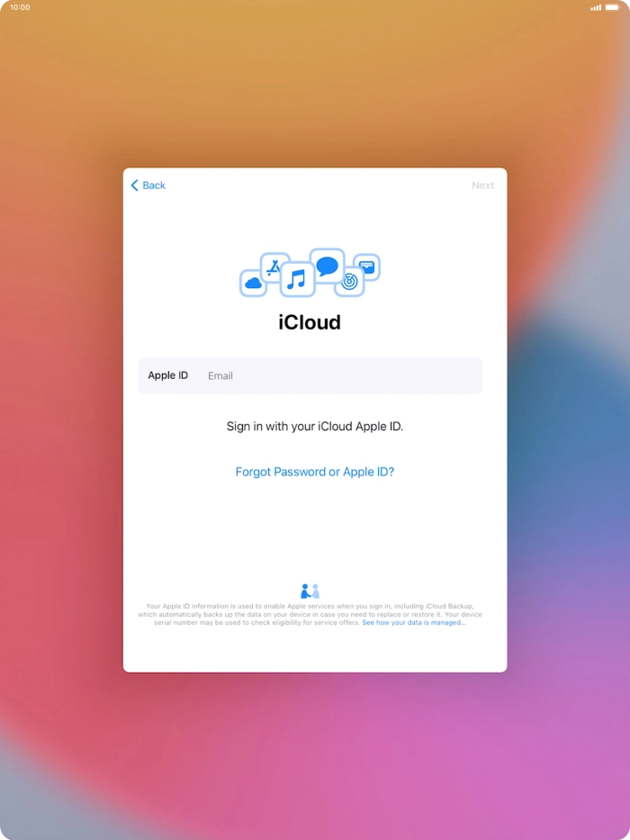The width and height of the screenshot is (630, 840).
Task: Tap the 10:00 clock in status bar
Action: click(x=20, y=7)
